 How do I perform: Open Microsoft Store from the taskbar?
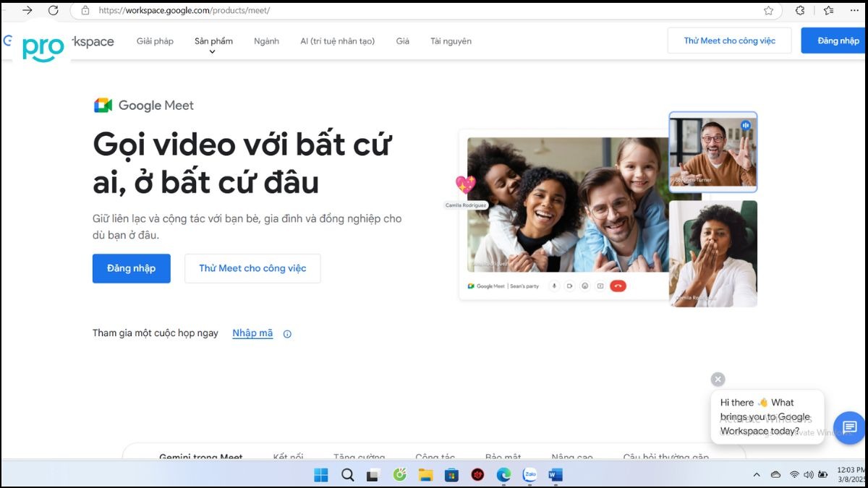point(451,475)
